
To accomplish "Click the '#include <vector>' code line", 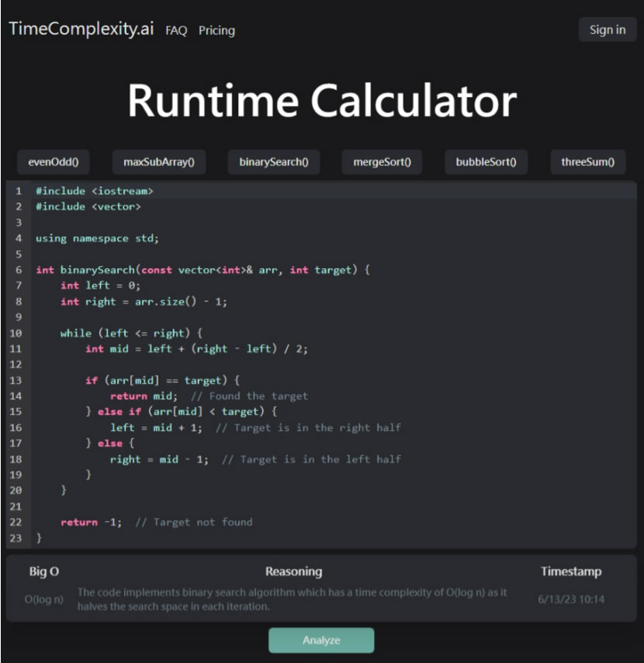I will pos(88,207).
